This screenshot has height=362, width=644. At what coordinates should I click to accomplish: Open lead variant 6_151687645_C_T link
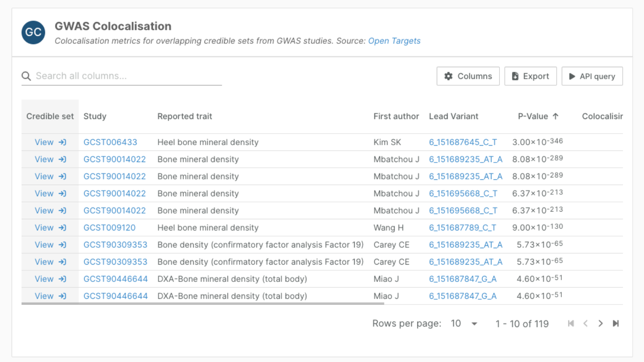pyautogui.click(x=463, y=142)
